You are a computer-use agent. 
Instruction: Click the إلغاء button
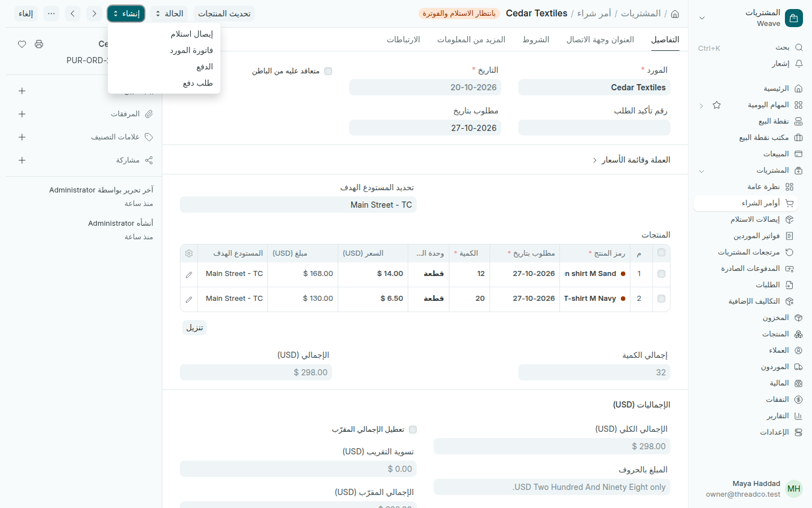click(x=25, y=14)
